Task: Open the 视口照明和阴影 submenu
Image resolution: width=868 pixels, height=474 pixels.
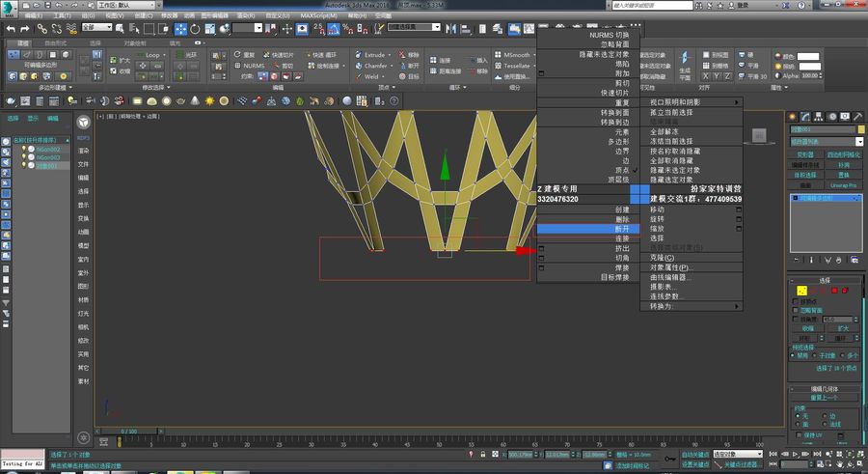Action: (692, 102)
